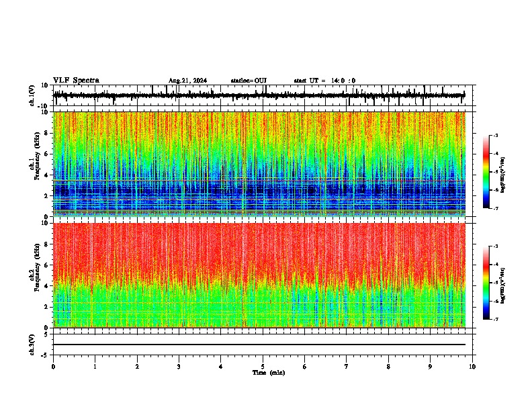Image resolution: width=532 pixels, height=411 pixels.
Task: Click the time axis tick label "9"
Action: (430, 367)
